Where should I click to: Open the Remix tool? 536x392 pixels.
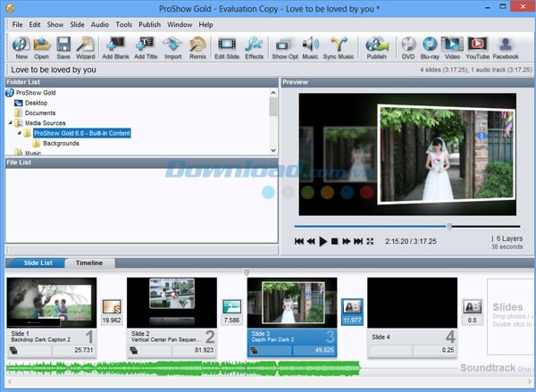(x=197, y=47)
